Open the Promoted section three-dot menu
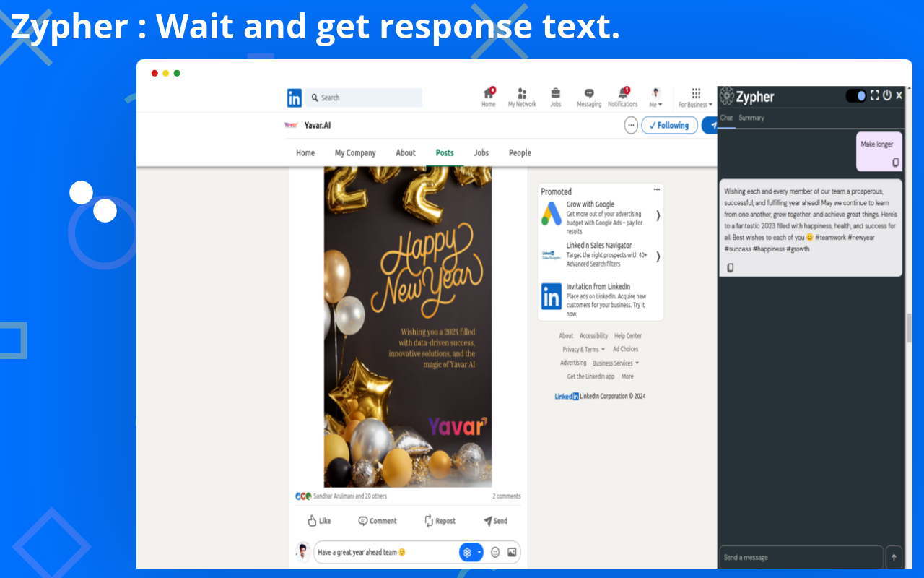Viewport: 924px width, 578px height. [x=657, y=189]
